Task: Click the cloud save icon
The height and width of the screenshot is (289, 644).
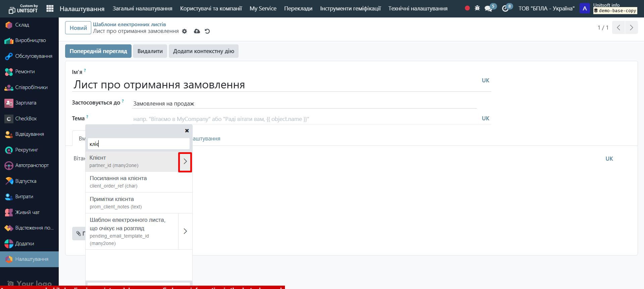Action: (x=197, y=31)
